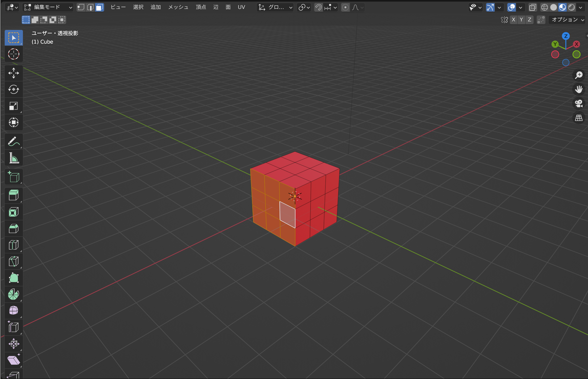Switch to material preview shading
Image resolution: width=588 pixels, height=379 pixels.
tap(563, 7)
